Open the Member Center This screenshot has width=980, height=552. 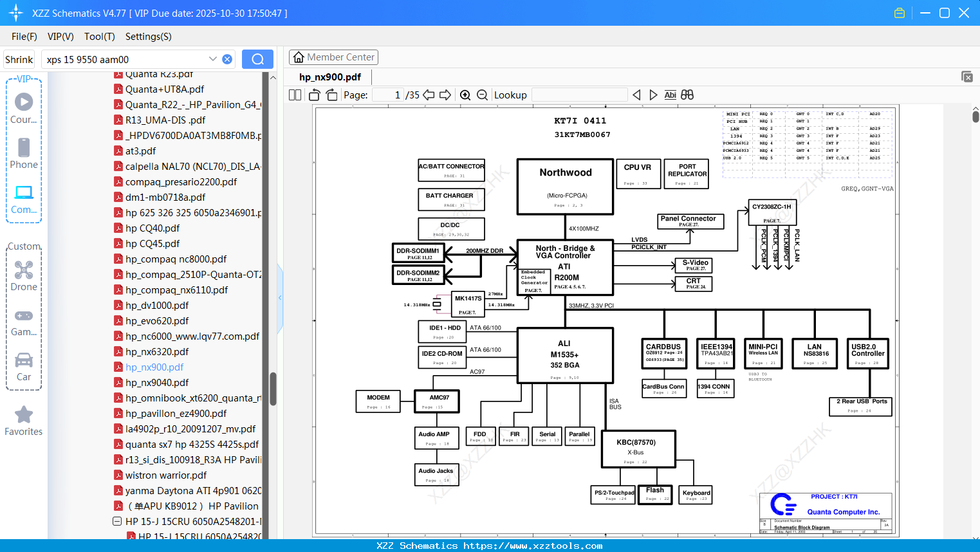333,57
